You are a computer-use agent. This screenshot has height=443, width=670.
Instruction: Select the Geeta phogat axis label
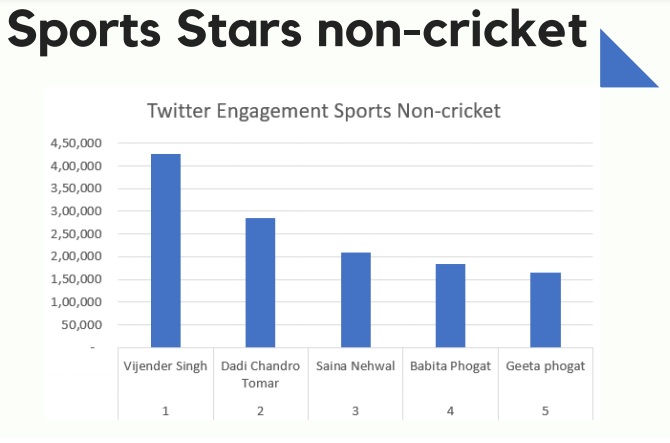545,366
